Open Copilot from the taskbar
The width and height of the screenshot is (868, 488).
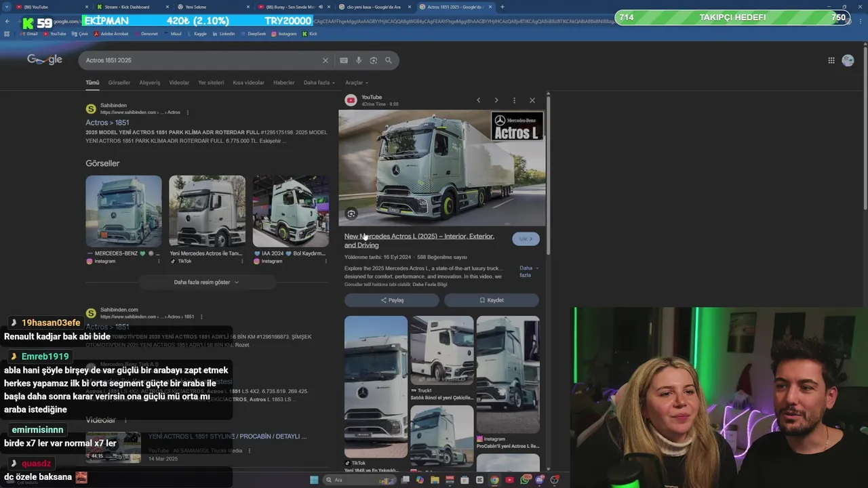click(420, 480)
